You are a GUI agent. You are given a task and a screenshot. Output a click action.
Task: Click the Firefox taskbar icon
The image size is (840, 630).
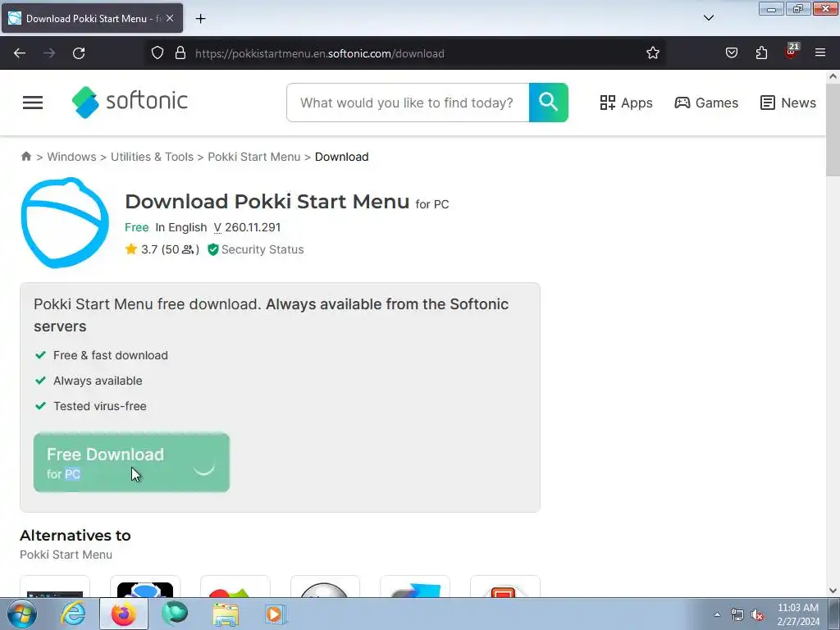click(123, 614)
